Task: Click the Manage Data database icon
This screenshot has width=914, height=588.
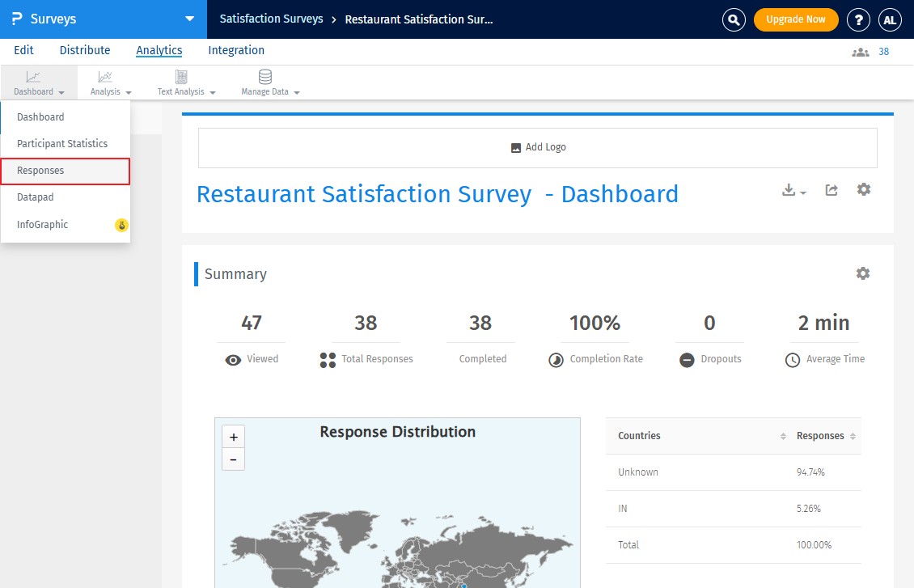Action: (x=264, y=78)
